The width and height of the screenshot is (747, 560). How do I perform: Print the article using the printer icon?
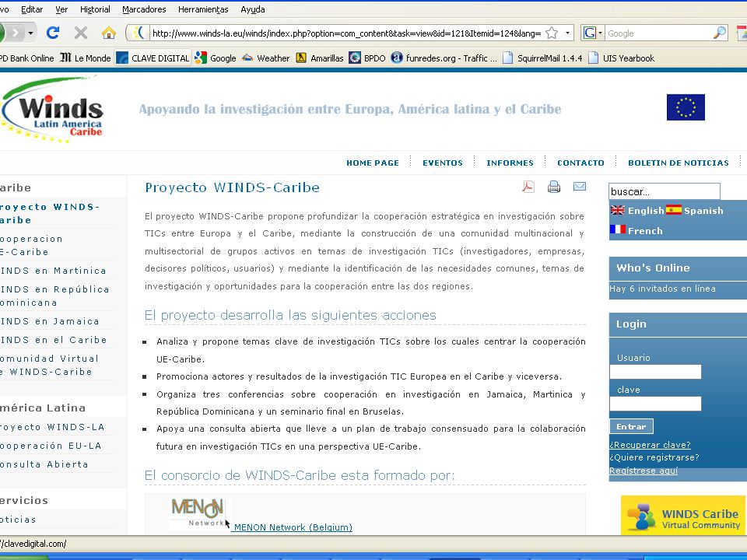pyautogui.click(x=553, y=186)
